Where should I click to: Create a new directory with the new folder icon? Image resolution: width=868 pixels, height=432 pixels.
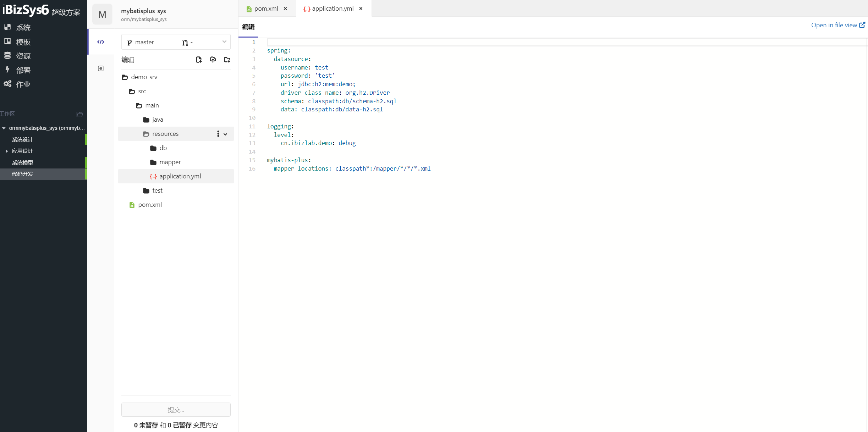[227, 60]
